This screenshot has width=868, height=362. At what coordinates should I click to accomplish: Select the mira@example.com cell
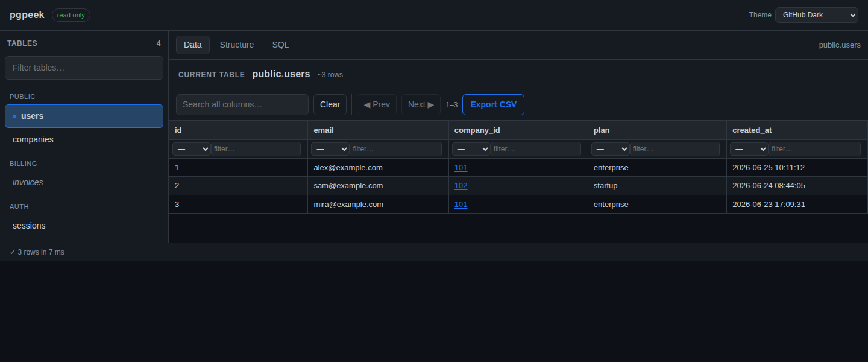coord(378,205)
